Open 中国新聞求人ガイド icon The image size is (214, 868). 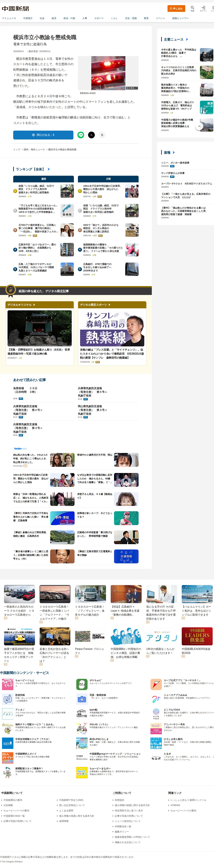pos(7,758)
